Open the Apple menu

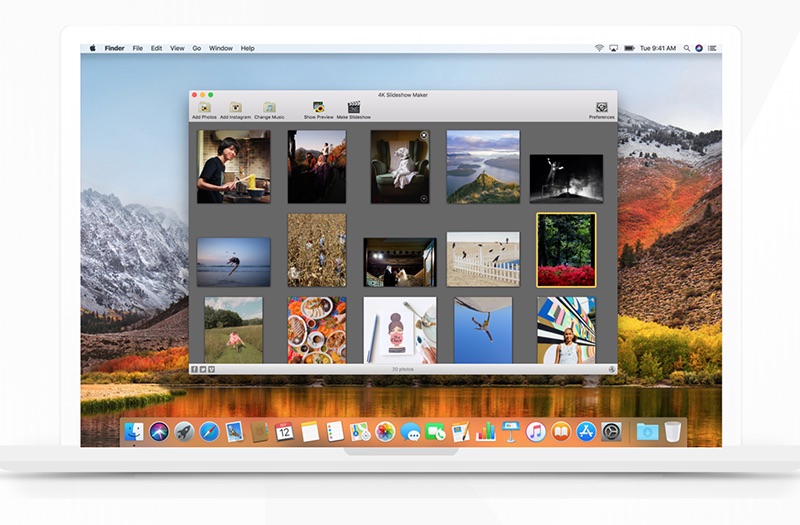(93, 48)
